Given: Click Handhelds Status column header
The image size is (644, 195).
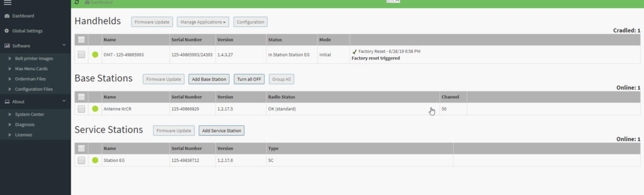Looking at the screenshot, I should pos(275,40).
